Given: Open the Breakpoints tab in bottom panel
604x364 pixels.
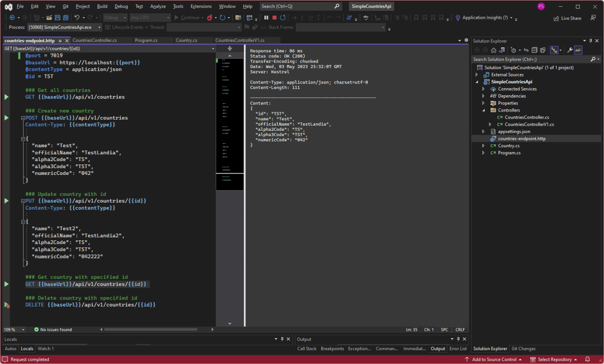Looking at the screenshot, I should click(332, 348).
